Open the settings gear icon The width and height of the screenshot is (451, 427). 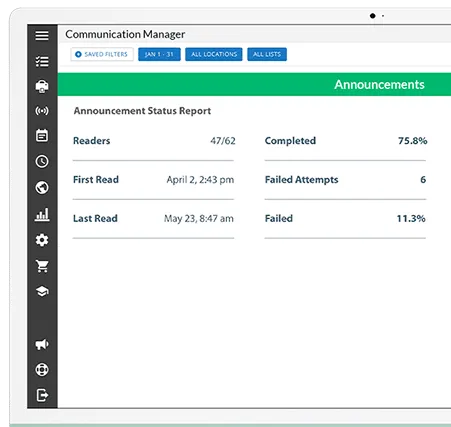[42, 240]
